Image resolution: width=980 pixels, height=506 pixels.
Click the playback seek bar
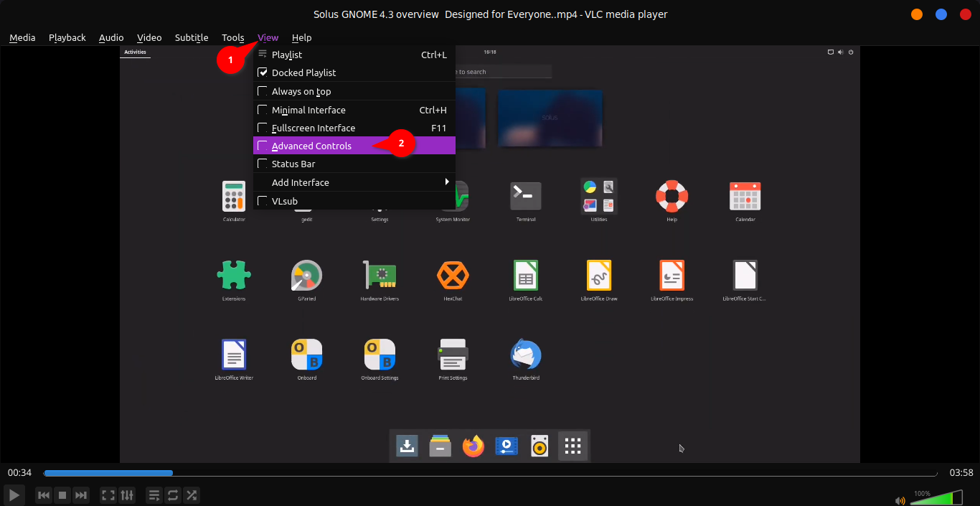click(x=490, y=473)
